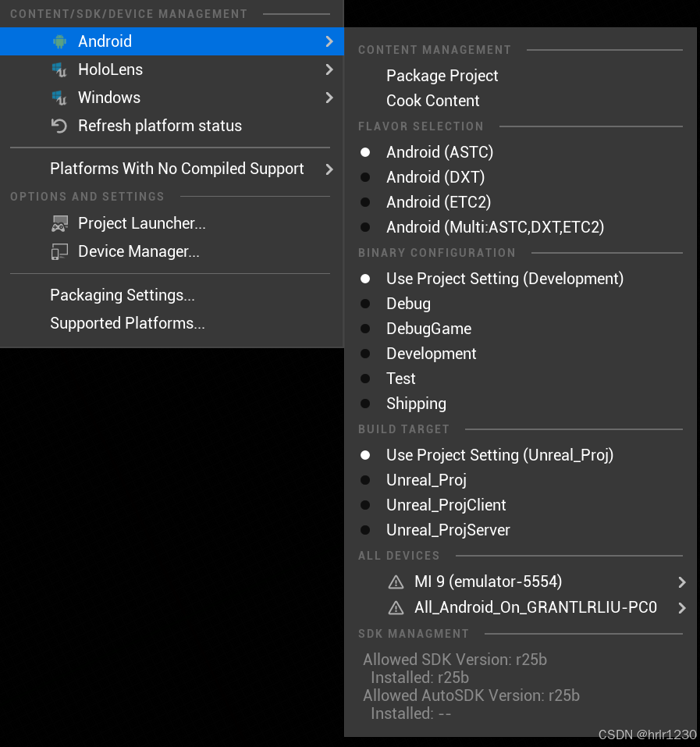The image size is (700, 747).
Task: Open Packaging Settings...
Action: (172, 295)
